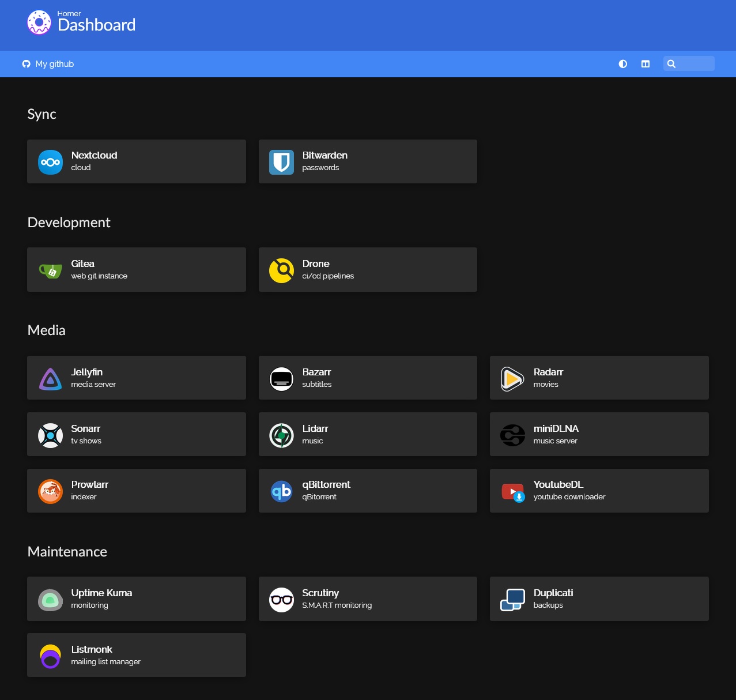Click the yellow Drone icon
The height and width of the screenshot is (700, 736).
pos(281,270)
